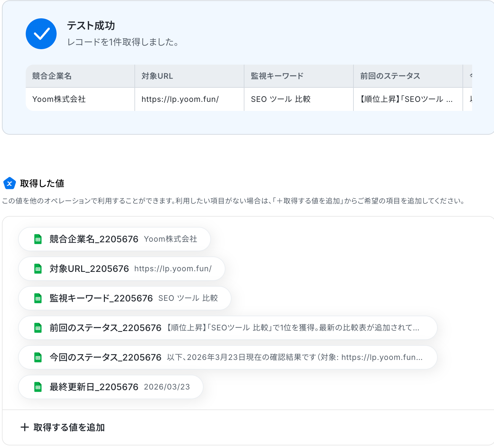This screenshot has width=494, height=448.
Task: Click the truncated 【順位上昇】 status table cell
Action: pyautogui.click(x=408, y=99)
